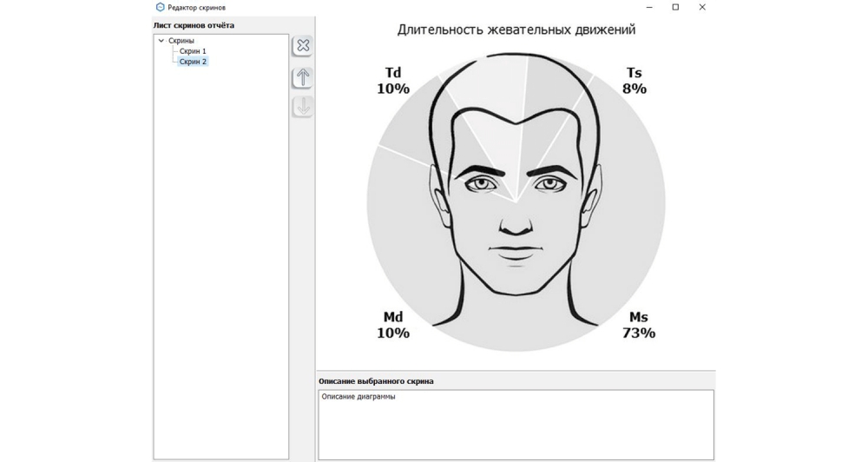Image resolution: width=868 pixels, height=462 pixels.
Task: Click into the Описание диаграммы text field
Action: coord(516,424)
